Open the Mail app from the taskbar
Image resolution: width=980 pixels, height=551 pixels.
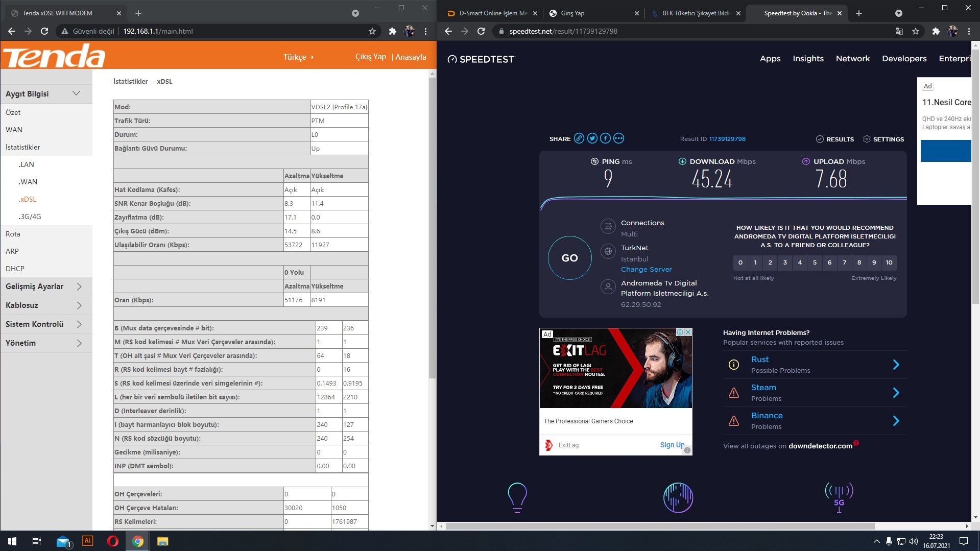pos(63,541)
